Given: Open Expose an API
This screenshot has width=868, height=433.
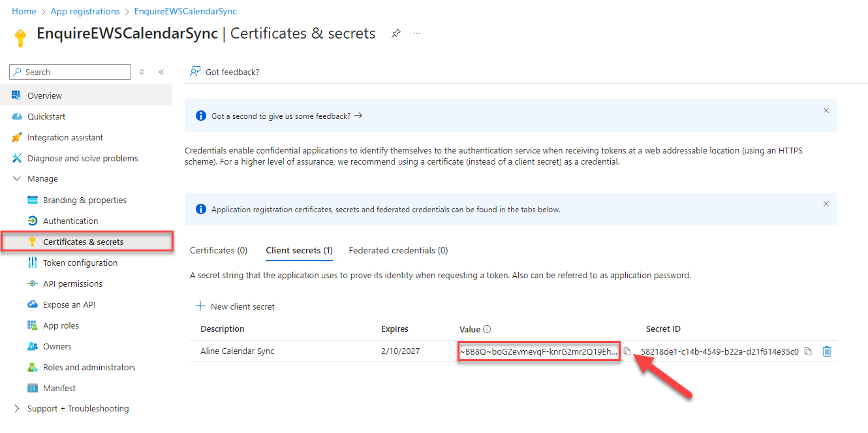Looking at the screenshot, I should click(x=69, y=304).
